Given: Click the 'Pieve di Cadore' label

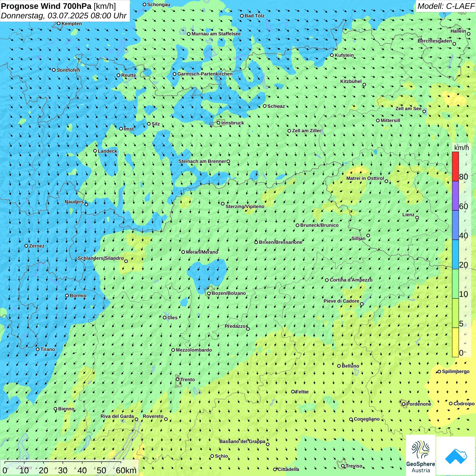Looking at the screenshot, I should tap(341, 301).
